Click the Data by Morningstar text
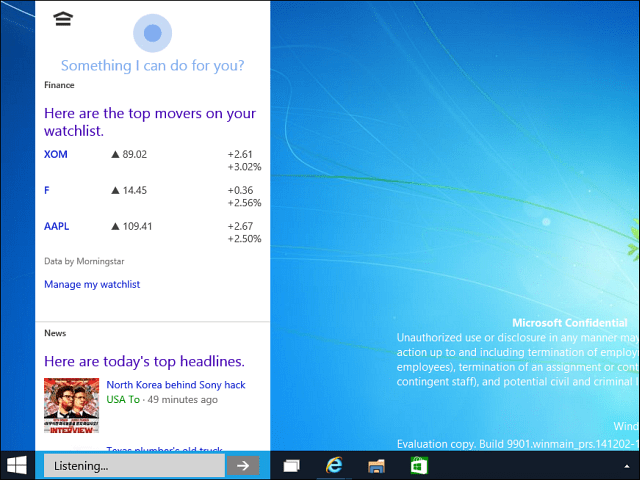640x480 pixels. (84, 261)
